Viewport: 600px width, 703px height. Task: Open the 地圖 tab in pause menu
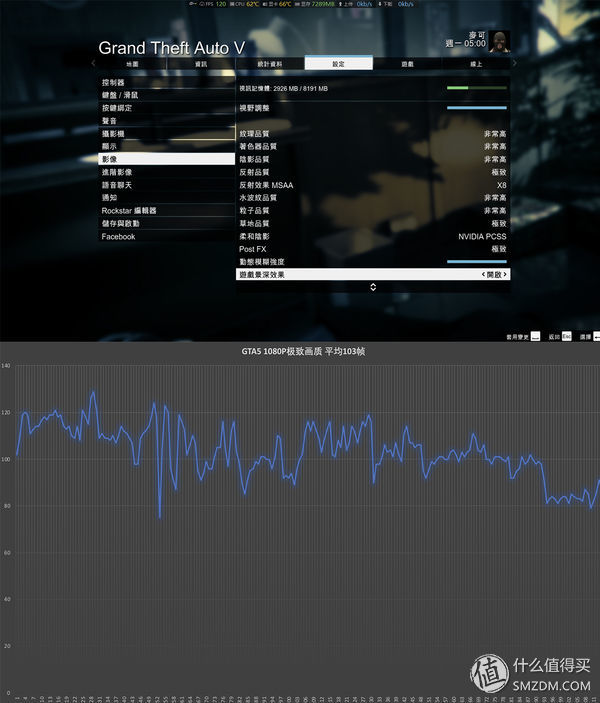(132, 64)
